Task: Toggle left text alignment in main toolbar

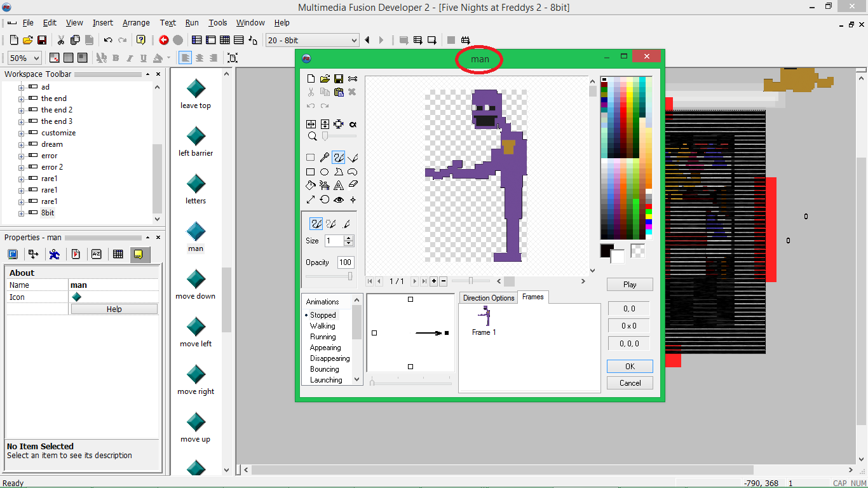Action: (185, 58)
